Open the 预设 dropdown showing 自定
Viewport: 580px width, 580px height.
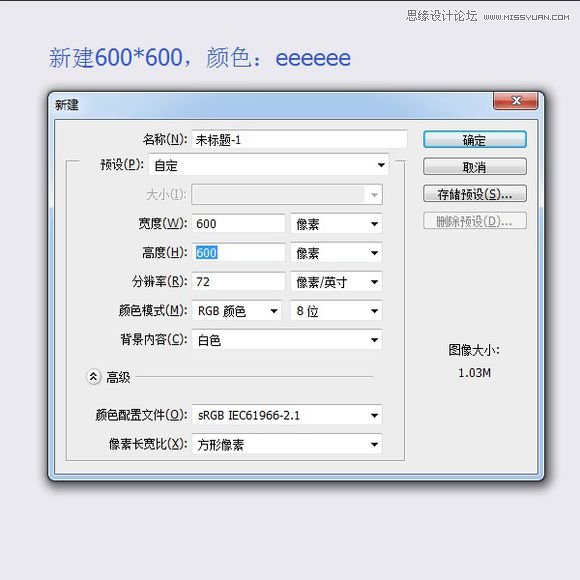[269, 165]
